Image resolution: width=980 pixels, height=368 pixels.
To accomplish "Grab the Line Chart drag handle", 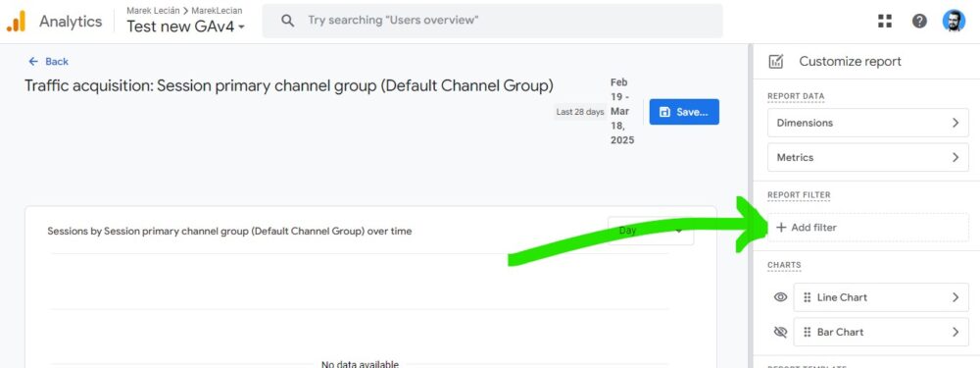I will point(807,297).
